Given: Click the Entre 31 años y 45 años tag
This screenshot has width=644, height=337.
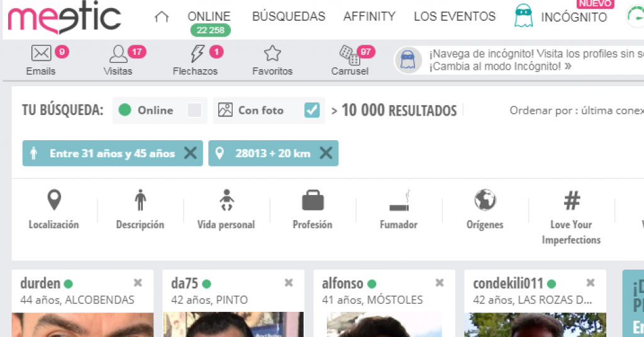Looking at the screenshot, I should pyautogui.click(x=112, y=153).
